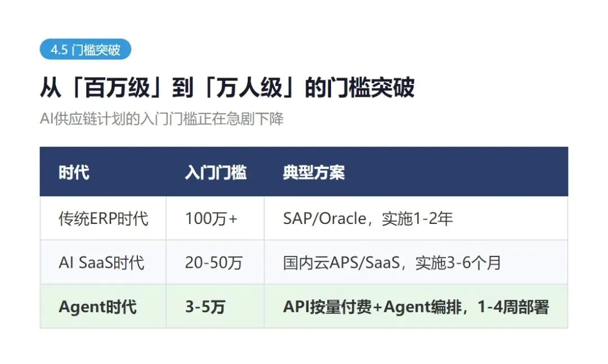Click the 1-4周部署 text in the green row
608x364 pixels.
pos(513,307)
